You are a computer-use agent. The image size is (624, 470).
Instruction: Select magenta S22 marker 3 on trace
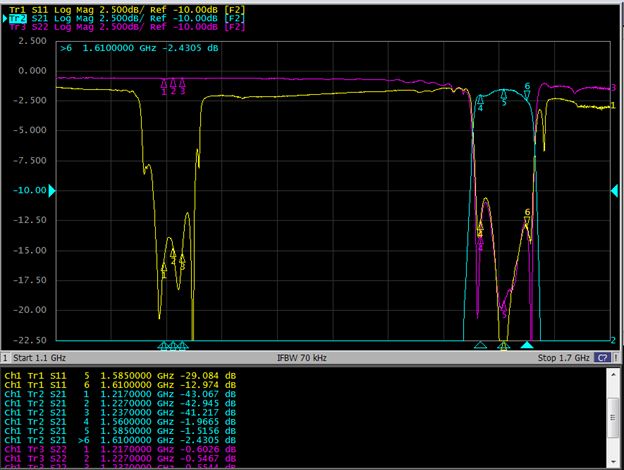click(x=182, y=84)
